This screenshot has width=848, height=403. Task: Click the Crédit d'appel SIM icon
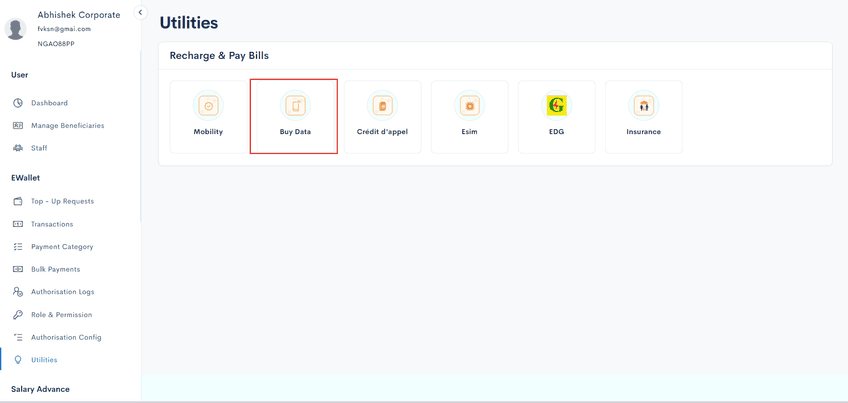[x=382, y=106]
